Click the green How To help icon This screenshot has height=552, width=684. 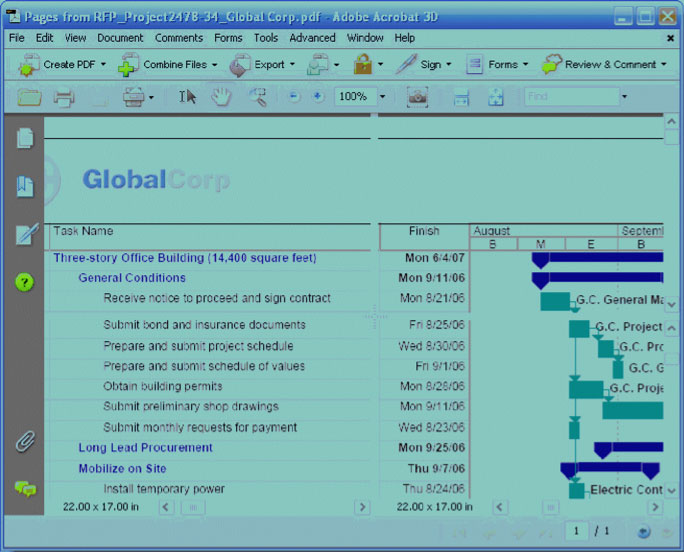coord(25,283)
